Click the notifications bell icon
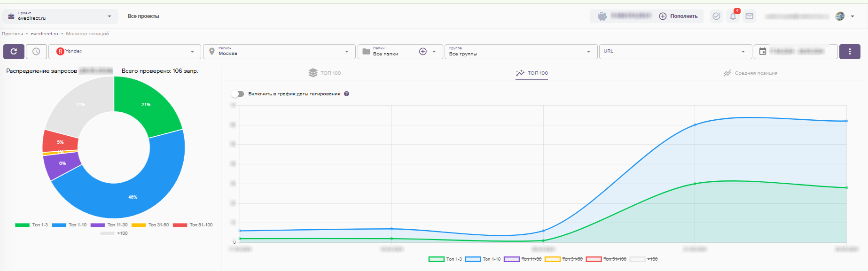 733,16
